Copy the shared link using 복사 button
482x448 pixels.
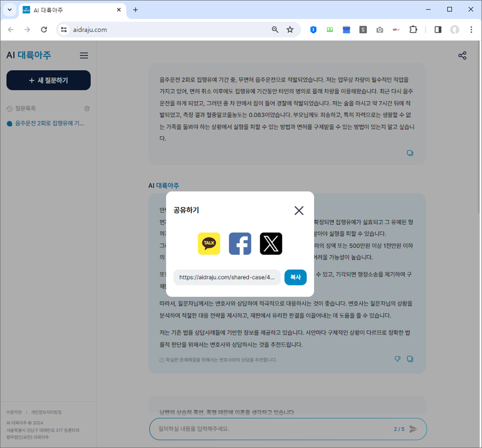click(x=295, y=277)
